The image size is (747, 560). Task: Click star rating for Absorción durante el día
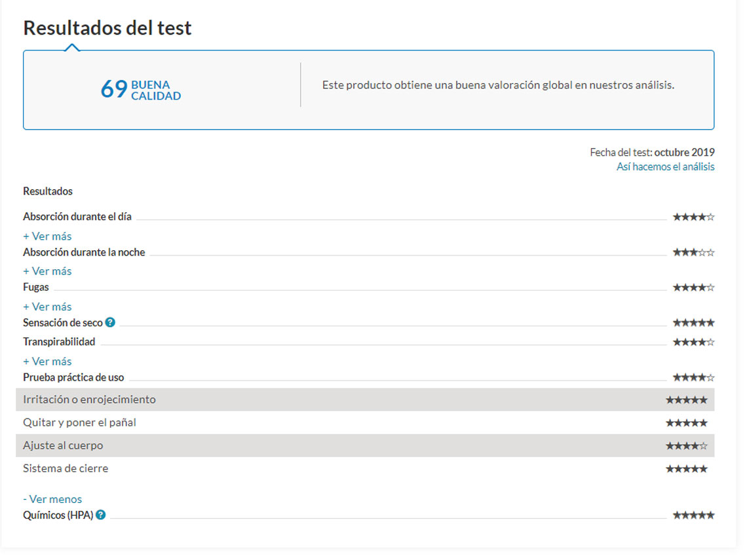693,217
